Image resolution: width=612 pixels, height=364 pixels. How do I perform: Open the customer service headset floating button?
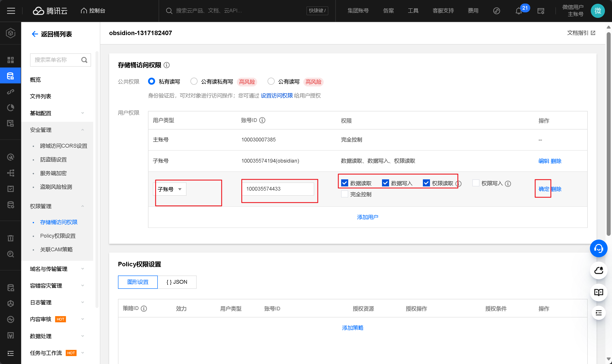598,248
